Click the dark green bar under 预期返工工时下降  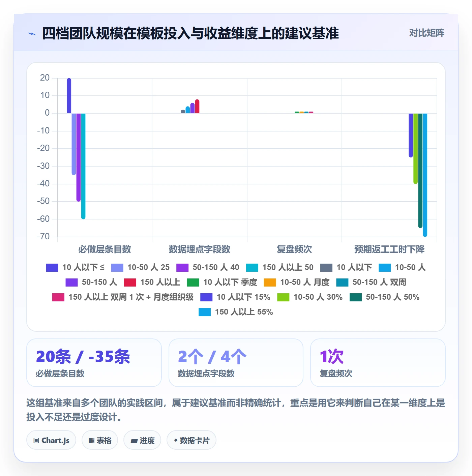420,171
